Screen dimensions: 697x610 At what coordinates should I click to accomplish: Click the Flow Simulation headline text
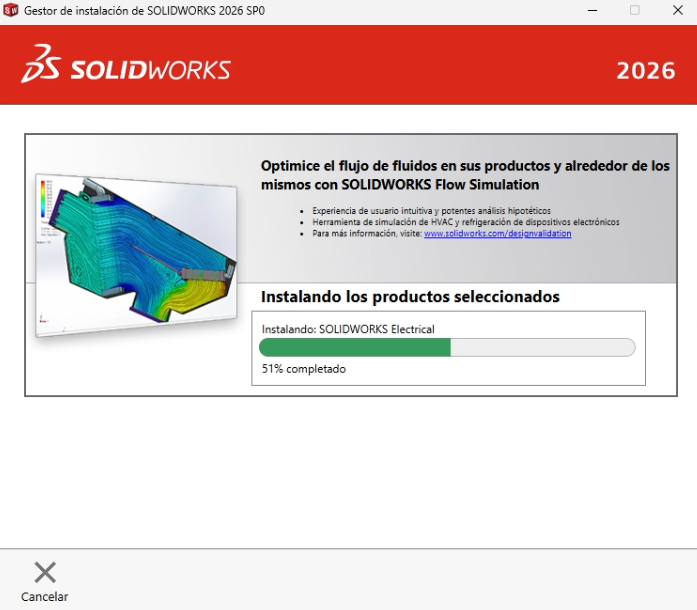pyautogui.click(x=465, y=175)
